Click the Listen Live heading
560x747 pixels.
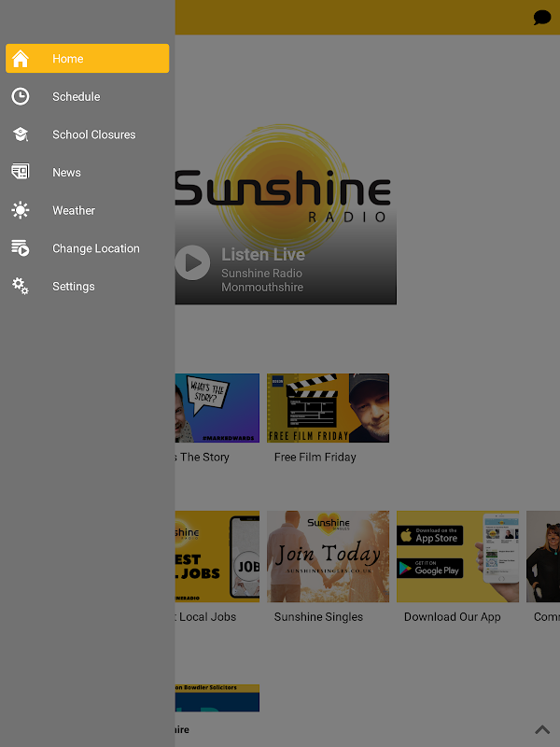263,254
